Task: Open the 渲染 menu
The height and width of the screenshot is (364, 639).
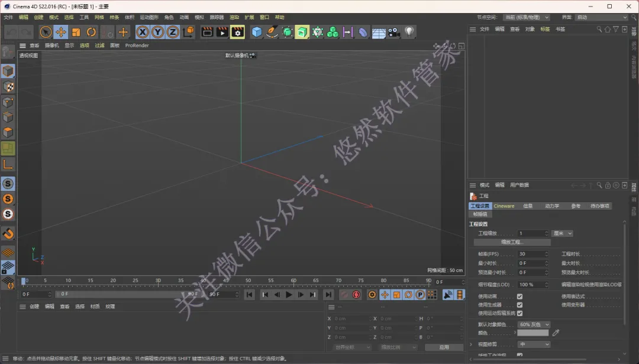Action: click(x=234, y=17)
